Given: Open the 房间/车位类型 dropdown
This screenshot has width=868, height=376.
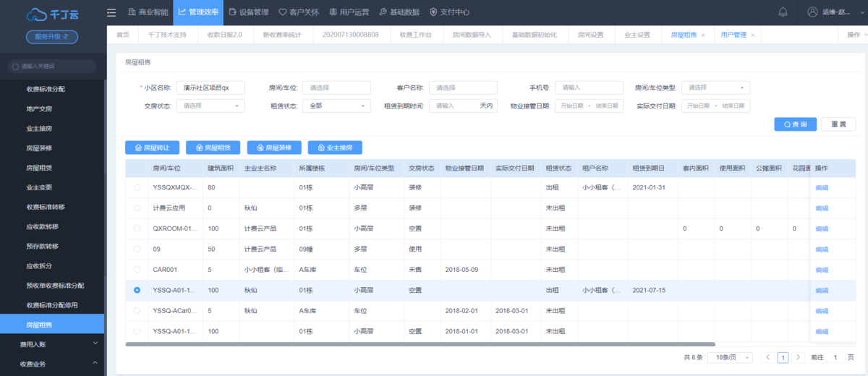Looking at the screenshot, I should (715, 87).
